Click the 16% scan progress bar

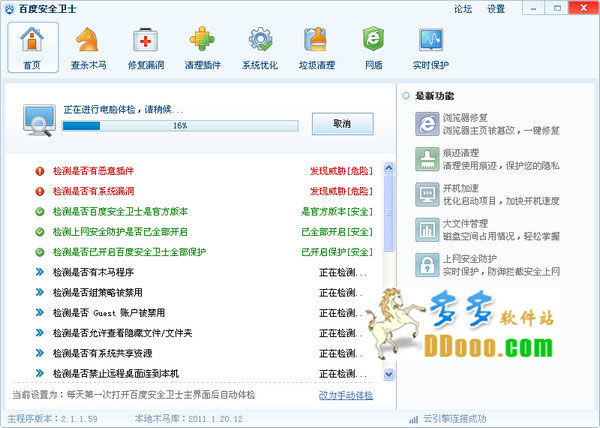(180, 126)
